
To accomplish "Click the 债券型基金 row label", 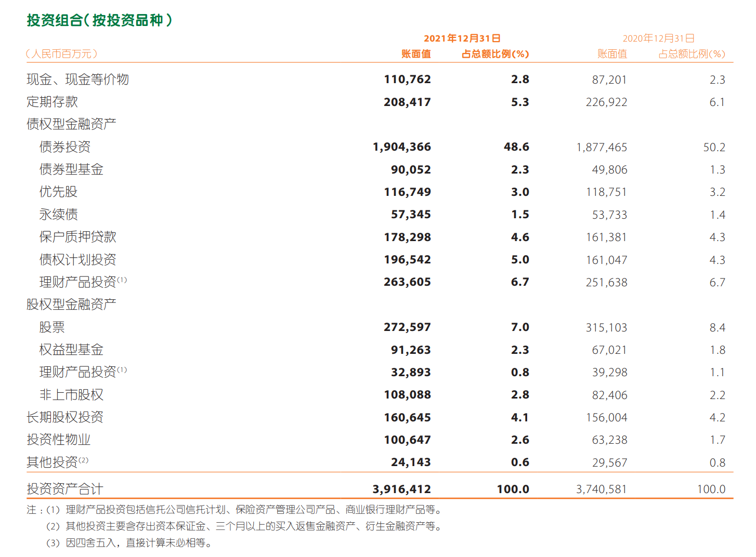I will pyautogui.click(x=71, y=169).
